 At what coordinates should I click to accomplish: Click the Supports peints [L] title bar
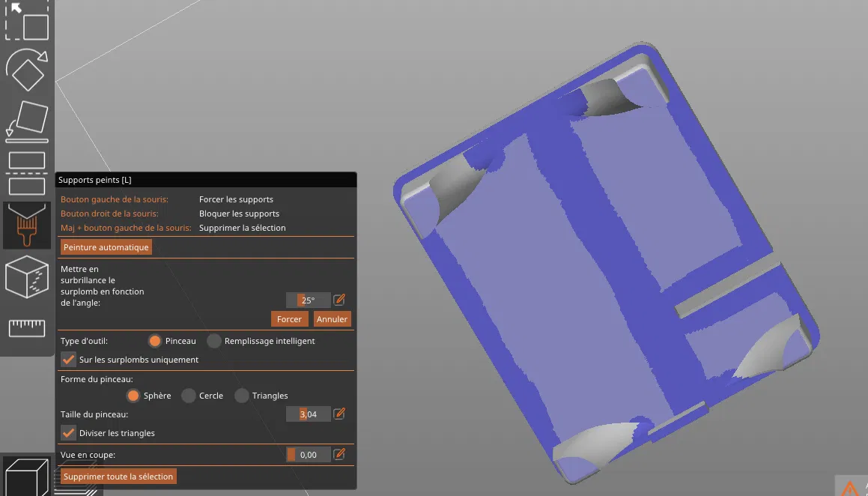[x=206, y=179]
